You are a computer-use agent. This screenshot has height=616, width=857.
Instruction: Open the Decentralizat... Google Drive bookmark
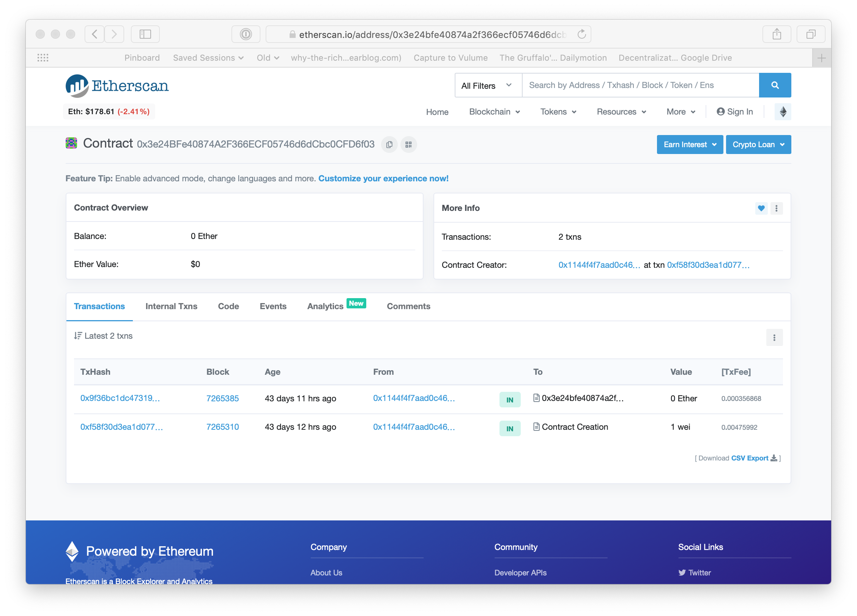(675, 58)
